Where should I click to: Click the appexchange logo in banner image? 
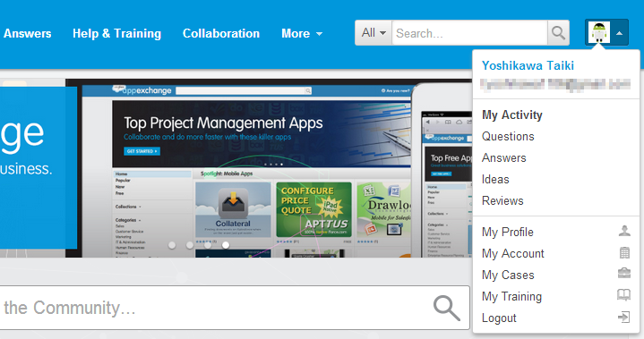[x=142, y=89]
